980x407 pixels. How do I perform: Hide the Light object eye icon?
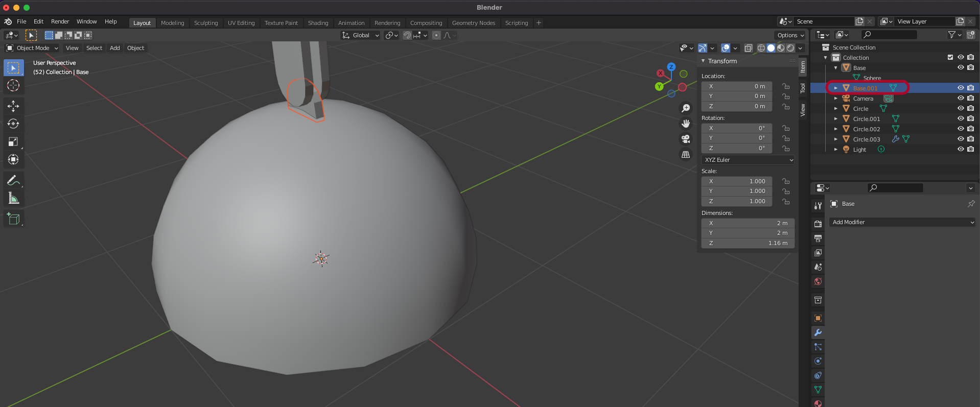[x=961, y=149]
